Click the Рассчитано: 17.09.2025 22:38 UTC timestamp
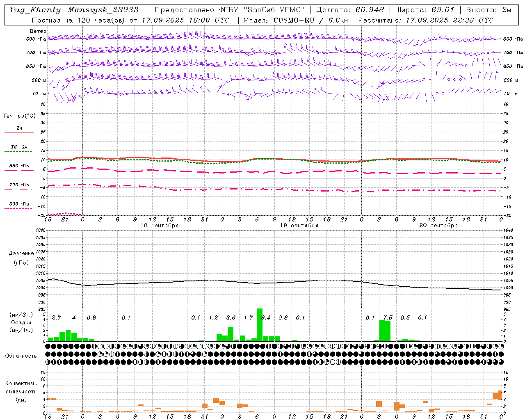The height and width of the screenshot is (420, 525). click(x=426, y=20)
